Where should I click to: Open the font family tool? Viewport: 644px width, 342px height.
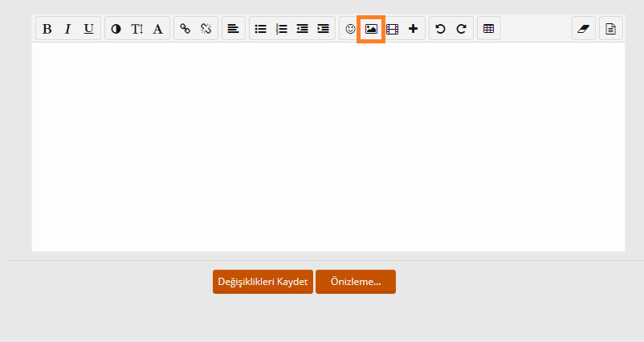pyautogui.click(x=157, y=29)
